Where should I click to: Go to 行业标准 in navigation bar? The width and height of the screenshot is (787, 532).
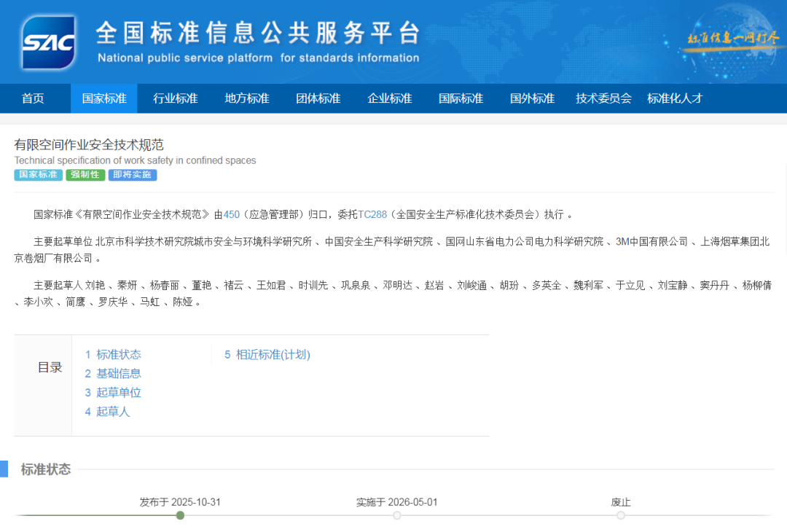(176, 98)
